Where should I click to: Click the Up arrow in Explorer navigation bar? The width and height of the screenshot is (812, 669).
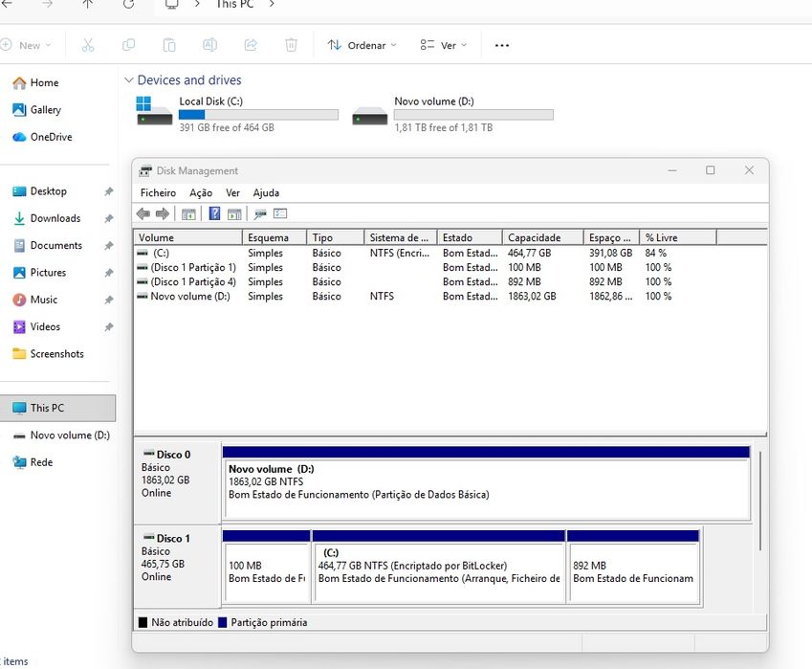(88, 4)
